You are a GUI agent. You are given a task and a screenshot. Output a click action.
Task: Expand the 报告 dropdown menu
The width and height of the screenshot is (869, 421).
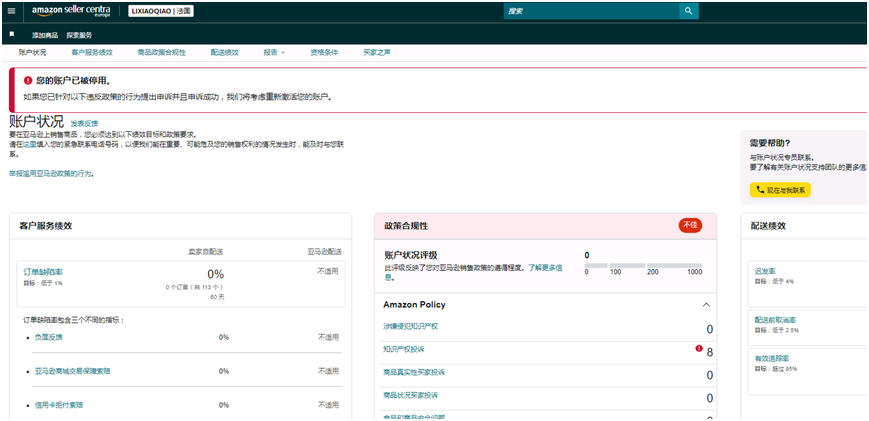coord(274,53)
